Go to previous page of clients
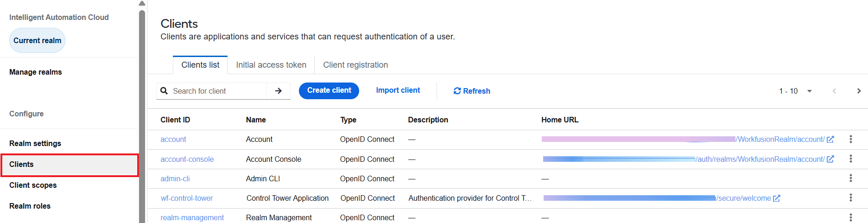 pyautogui.click(x=834, y=91)
